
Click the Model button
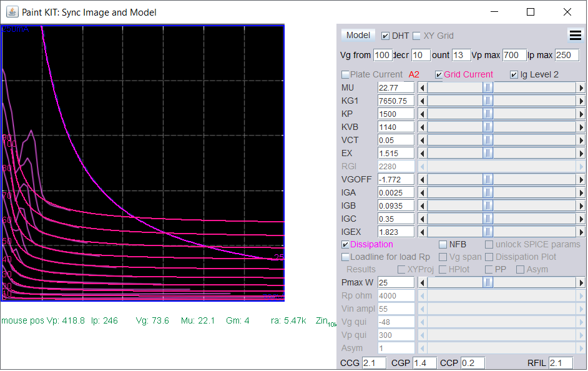point(358,35)
